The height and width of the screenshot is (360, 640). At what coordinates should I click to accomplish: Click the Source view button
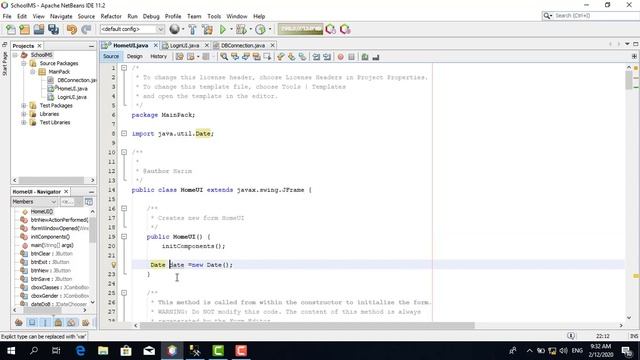coord(111,57)
